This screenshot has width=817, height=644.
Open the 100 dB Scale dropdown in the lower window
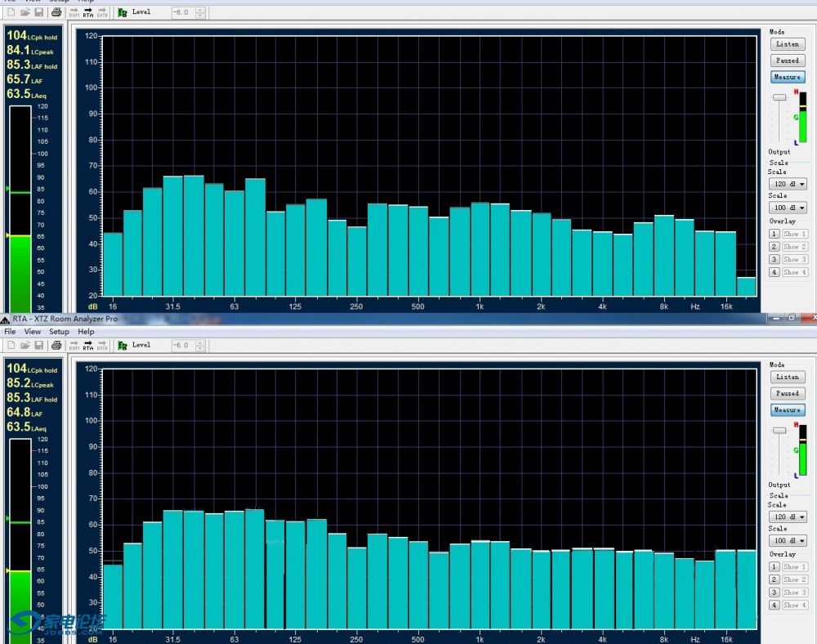(x=788, y=541)
